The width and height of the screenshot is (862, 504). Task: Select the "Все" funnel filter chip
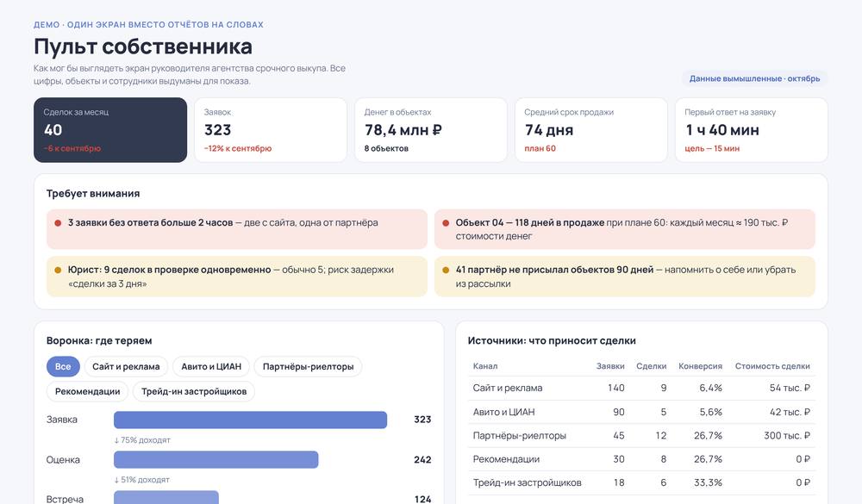click(63, 367)
